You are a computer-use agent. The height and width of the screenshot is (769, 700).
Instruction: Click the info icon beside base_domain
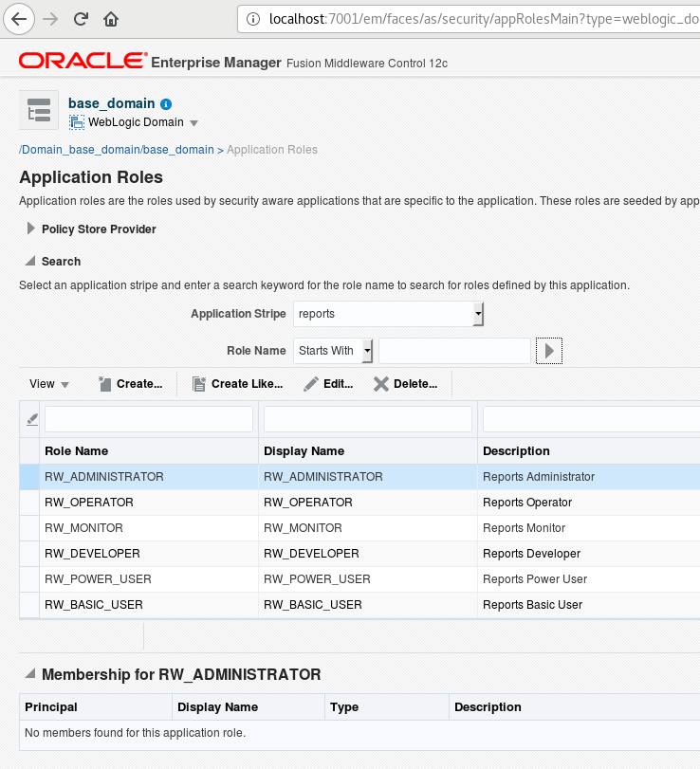[166, 103]
